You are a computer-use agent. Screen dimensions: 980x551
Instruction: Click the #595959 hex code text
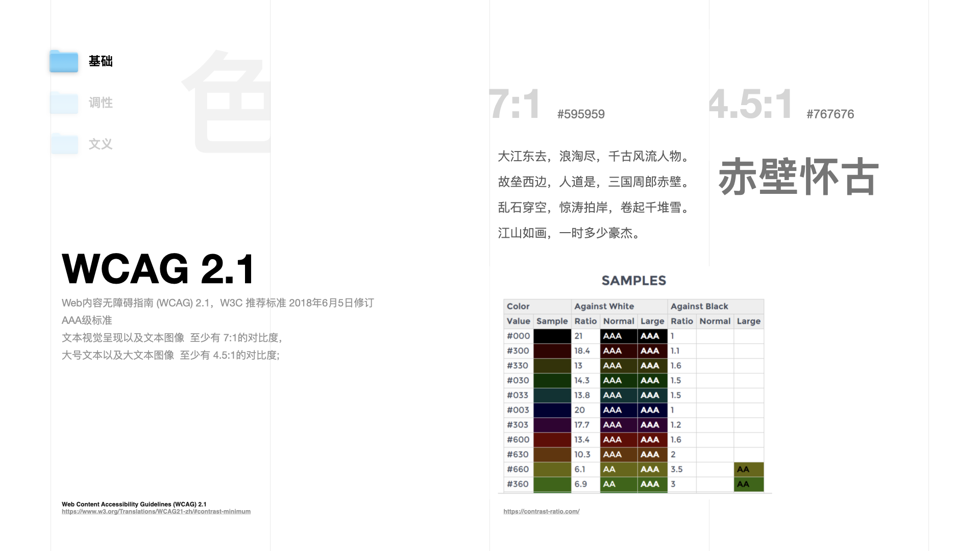tap(581, 114)
